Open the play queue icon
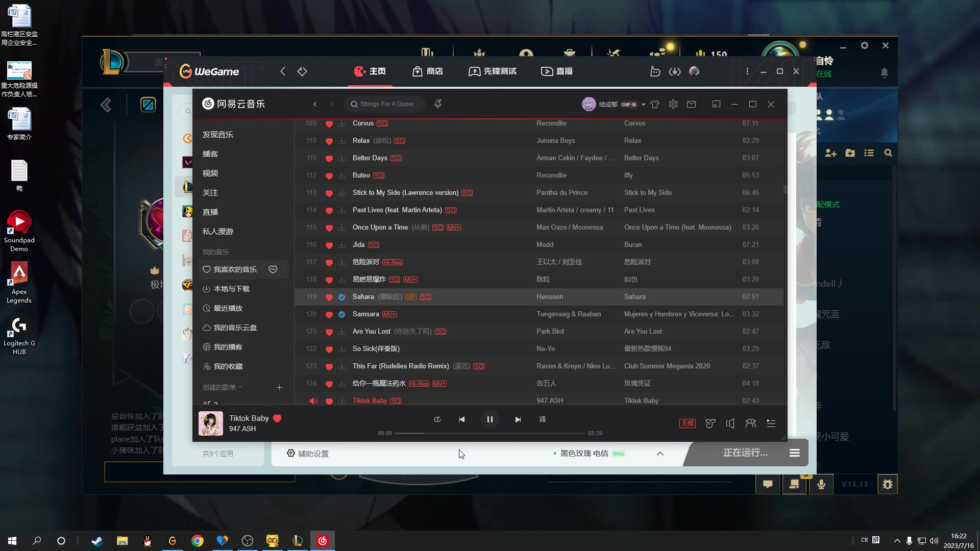This screenshot has height=551, width=980. [x=771, y=423]
